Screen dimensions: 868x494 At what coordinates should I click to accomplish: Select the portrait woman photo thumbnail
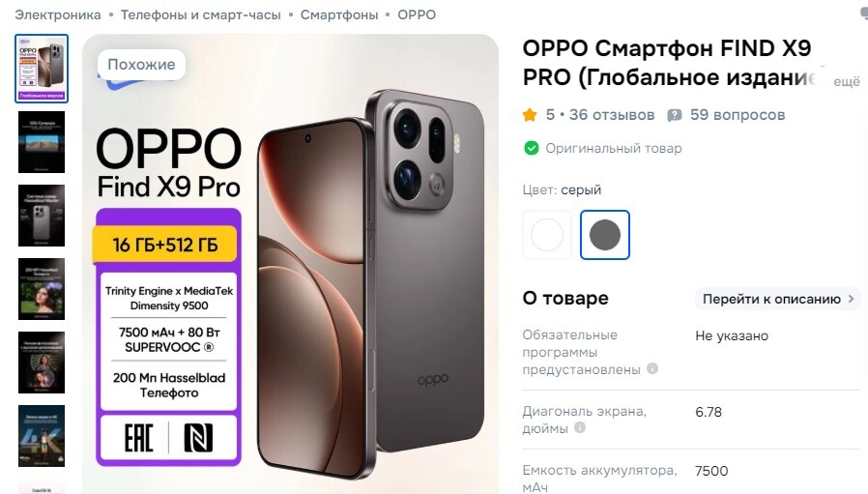tap(42, 289)
